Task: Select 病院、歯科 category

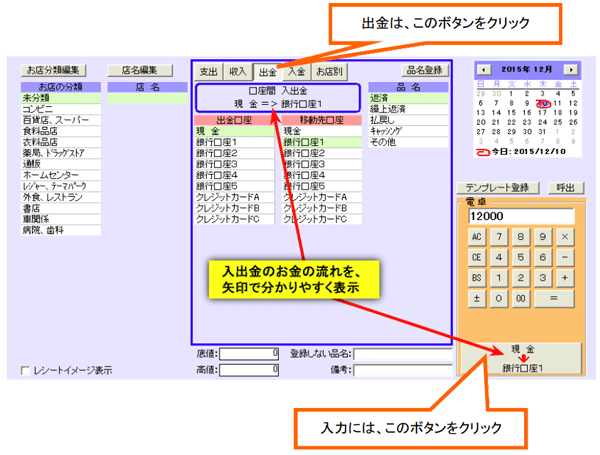Action: tap(61, 230)
